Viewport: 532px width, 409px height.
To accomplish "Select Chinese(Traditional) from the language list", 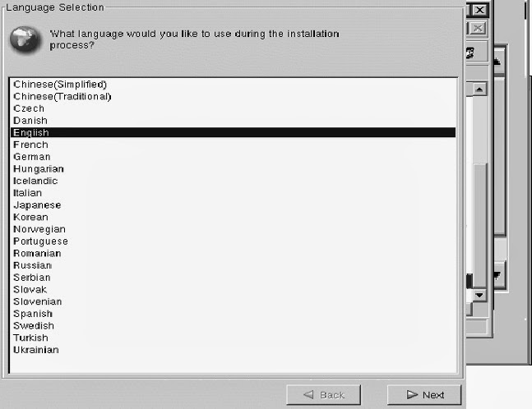I will coord(233,97).
